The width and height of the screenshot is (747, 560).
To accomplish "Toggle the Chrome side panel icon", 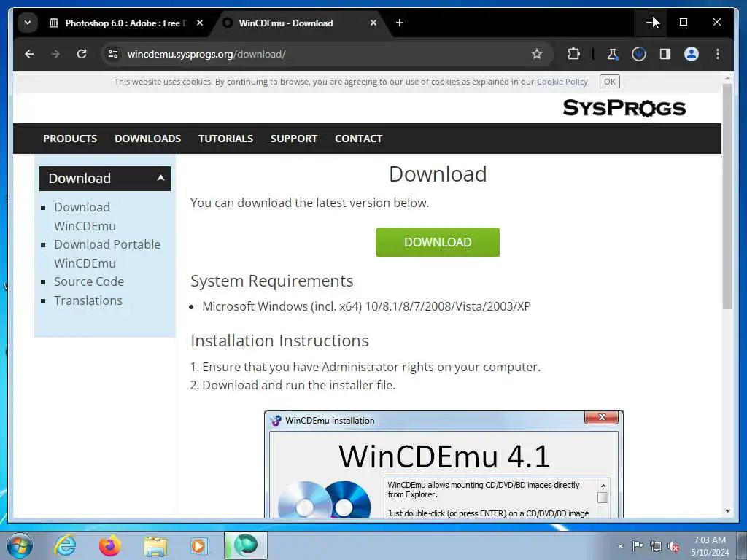I will [x=665, y=54].
